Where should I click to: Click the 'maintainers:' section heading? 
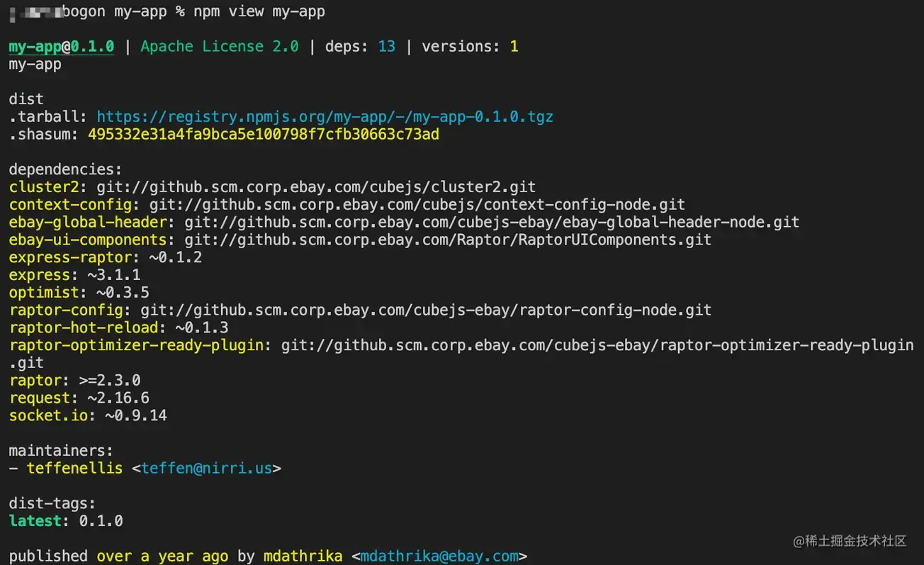click(x=61, y=450)
